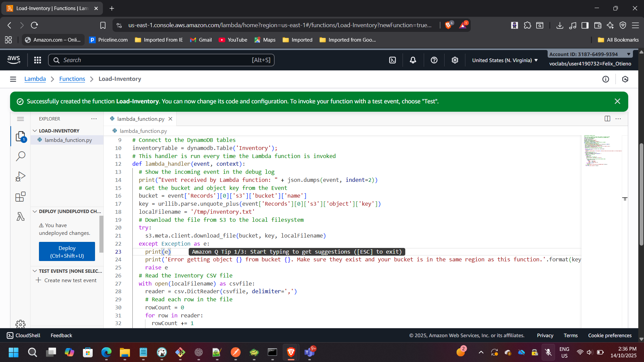Open the editor settings gear at sidebar bottom
Viewport: 644px width, 362px height.
click(20, 324)
